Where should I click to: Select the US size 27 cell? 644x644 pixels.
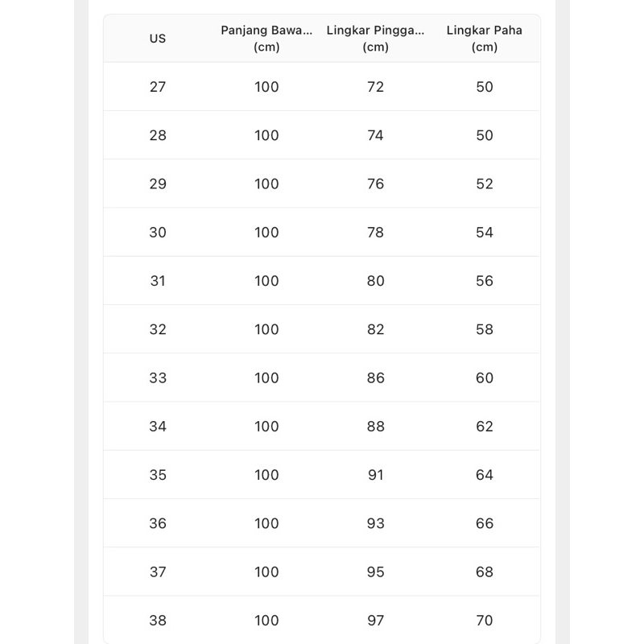(x=158, y=87)
